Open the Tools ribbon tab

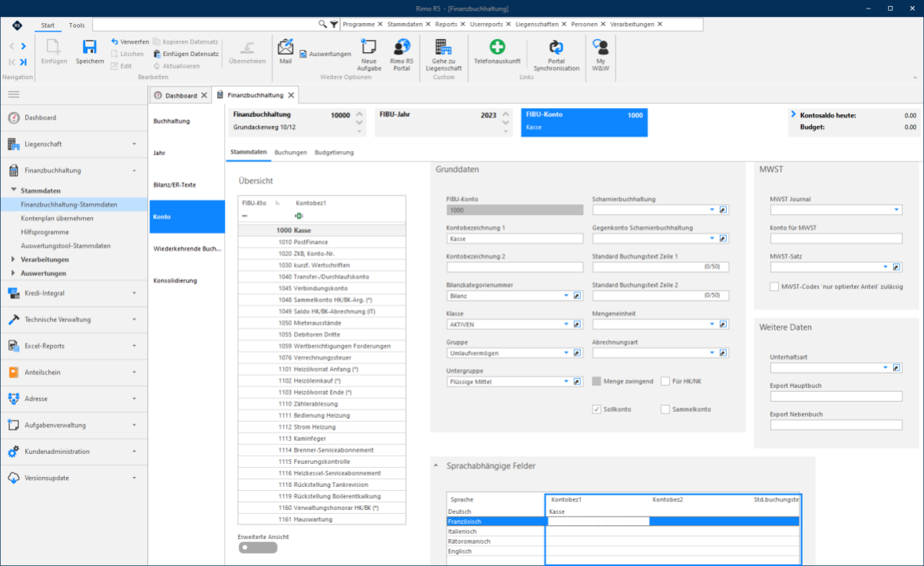tap(77, 25)
